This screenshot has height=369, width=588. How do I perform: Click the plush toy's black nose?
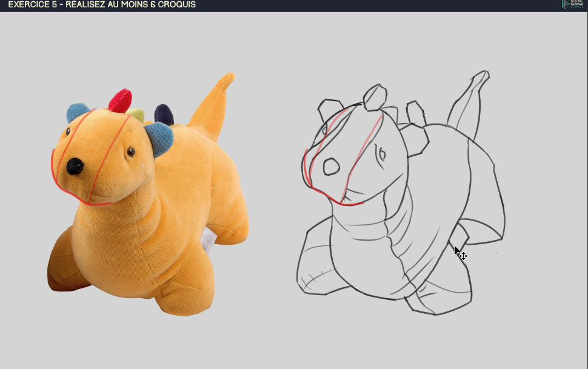coord(75,166)
